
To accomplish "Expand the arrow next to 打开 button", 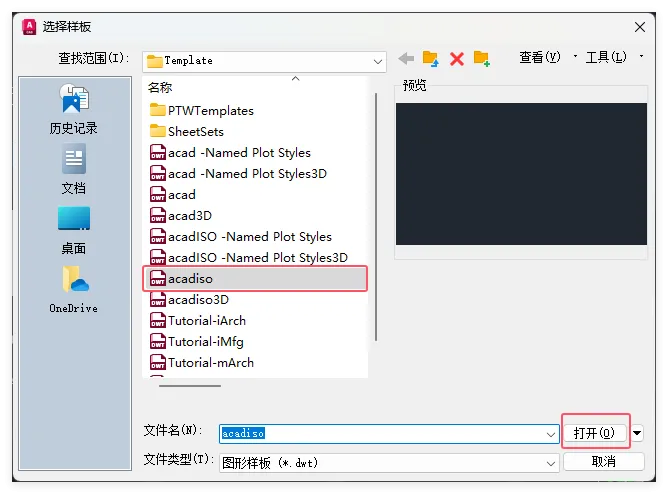I will (637, 434).
